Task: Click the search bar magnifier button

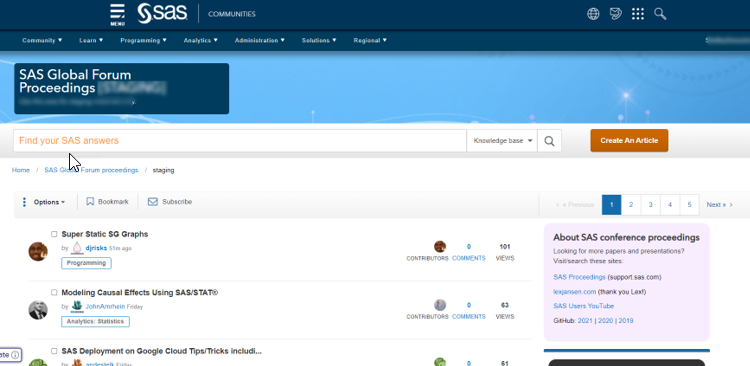Action: coord(549,141)
